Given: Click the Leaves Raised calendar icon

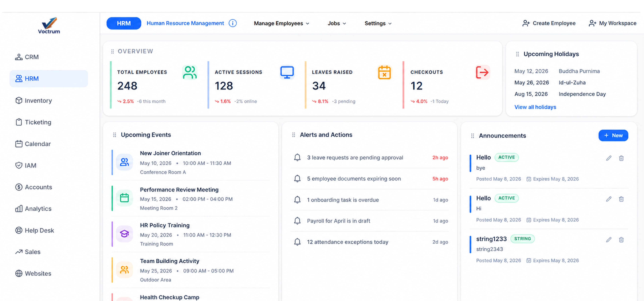Looking at the screenshot, I should (384, 72).
